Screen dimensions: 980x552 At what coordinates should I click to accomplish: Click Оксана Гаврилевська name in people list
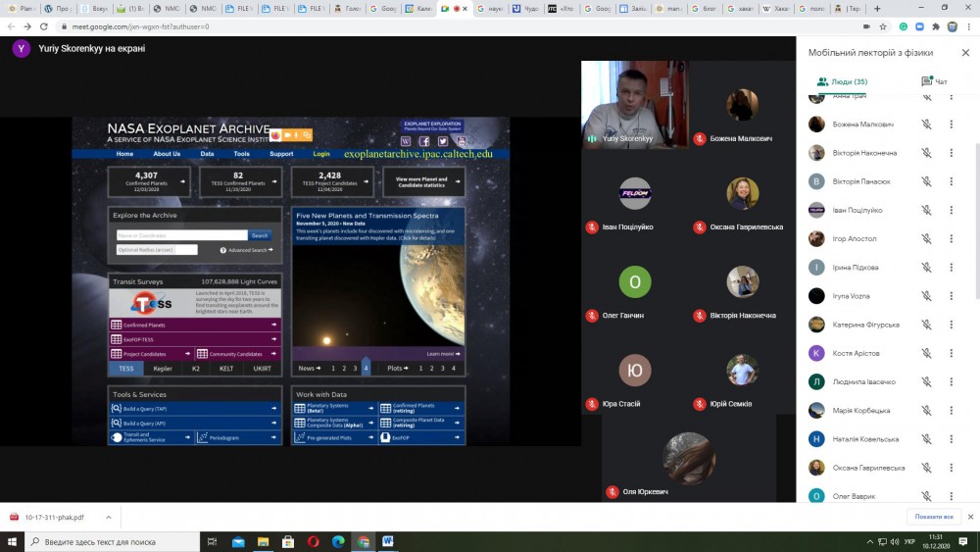click(868, 468)
